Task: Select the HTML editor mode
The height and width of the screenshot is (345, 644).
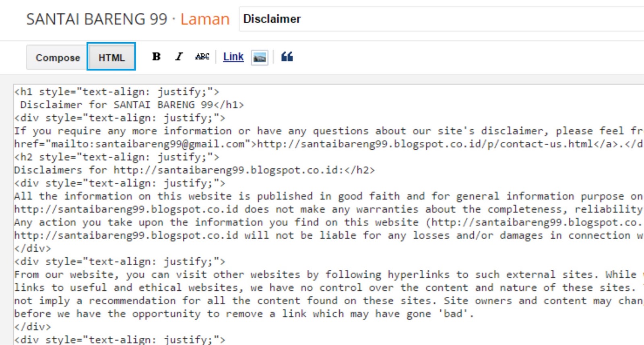Action: tap(111, 58)
